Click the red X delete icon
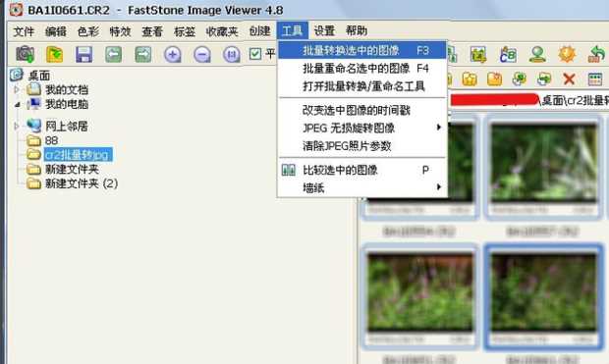This screenshot has width=609, height=364. (569, 79)
